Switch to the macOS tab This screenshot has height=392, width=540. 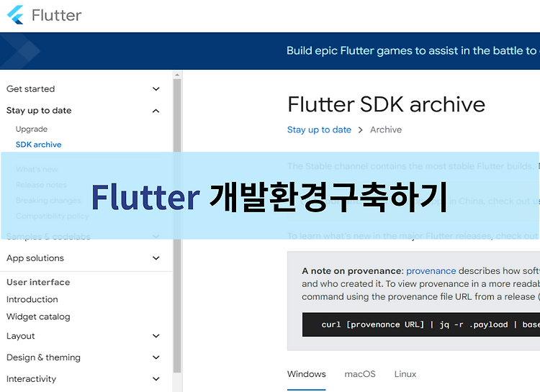(360, 374)
